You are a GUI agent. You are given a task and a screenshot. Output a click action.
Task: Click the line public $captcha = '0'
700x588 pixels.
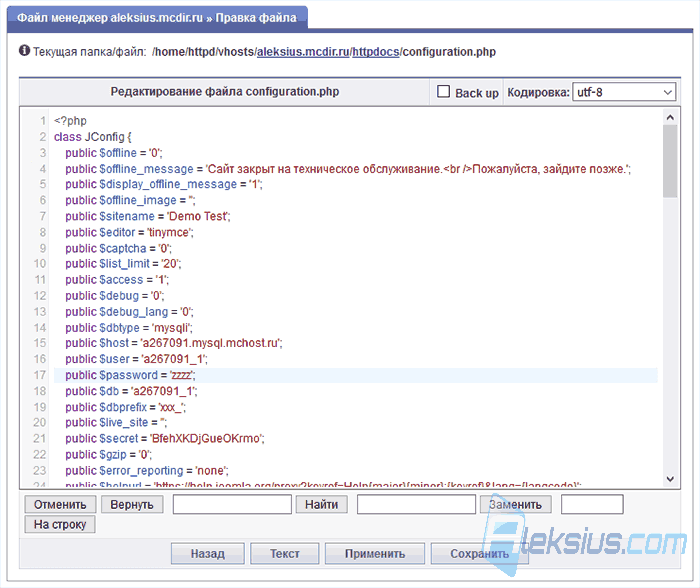(x=118, y=248)
